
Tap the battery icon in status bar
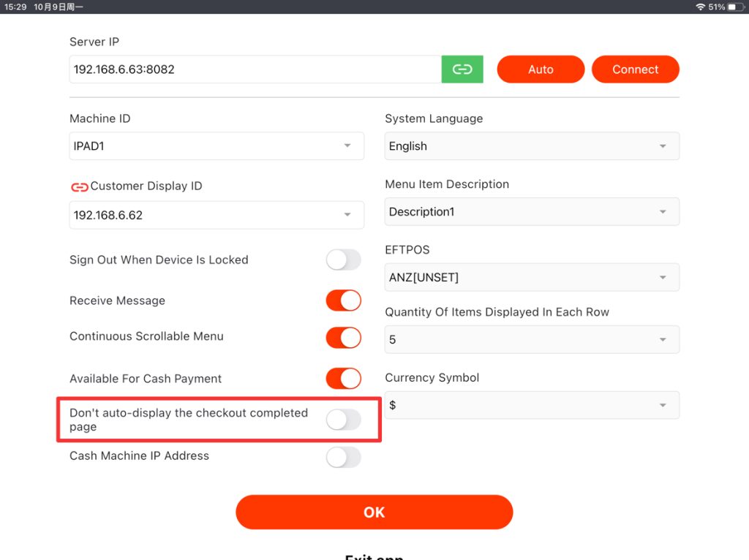[734, 7]
